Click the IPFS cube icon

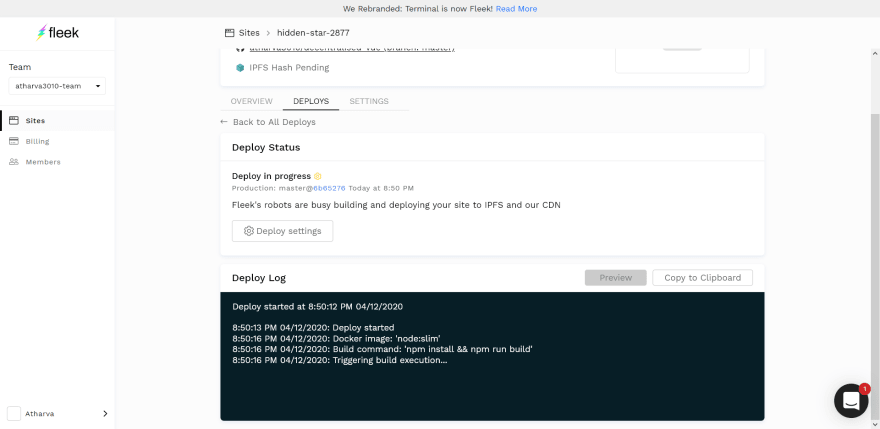click(x=240, y=67)
